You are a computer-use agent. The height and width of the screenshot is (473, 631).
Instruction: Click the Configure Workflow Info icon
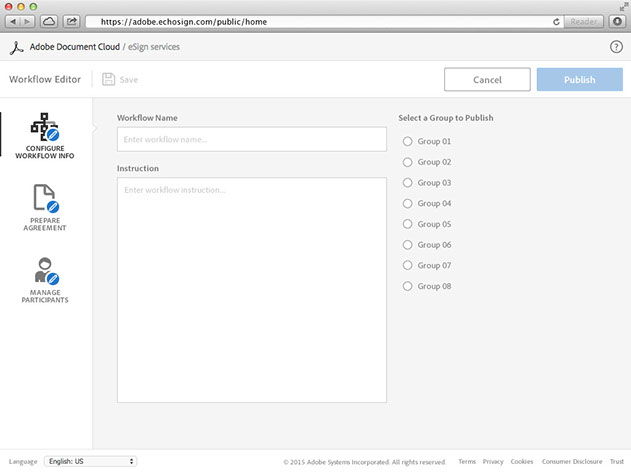(45, 127)
